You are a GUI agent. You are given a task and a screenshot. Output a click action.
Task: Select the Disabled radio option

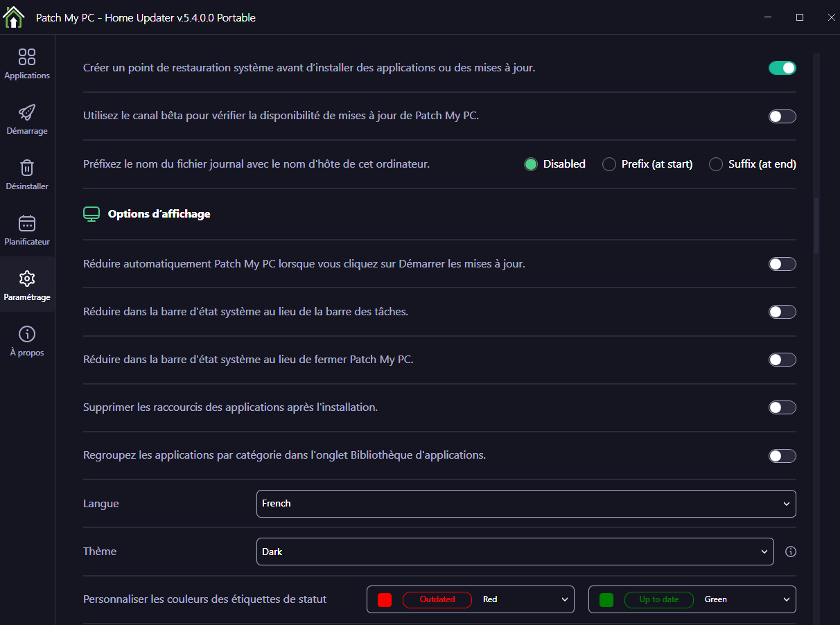pos(531,164)
